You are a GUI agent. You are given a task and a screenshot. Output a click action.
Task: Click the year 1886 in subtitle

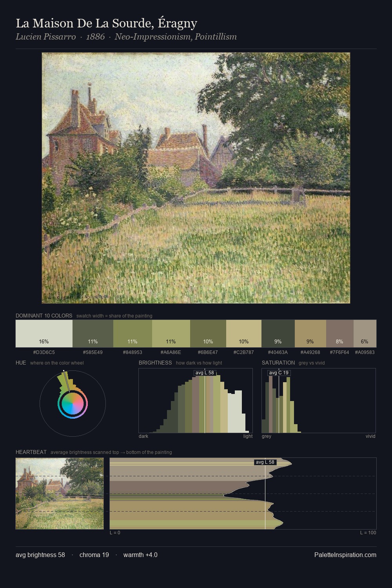coord(95,37)
